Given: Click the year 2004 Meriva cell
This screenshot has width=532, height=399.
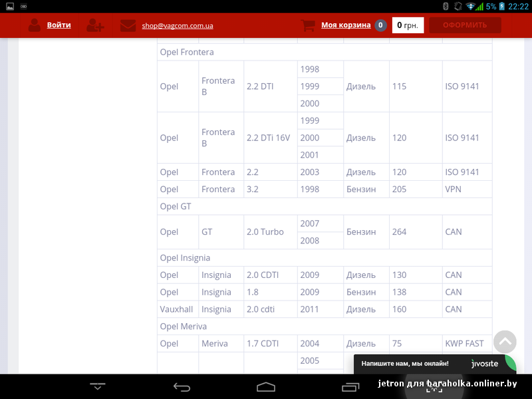Looking at the screenshot, I should point(321,344).
